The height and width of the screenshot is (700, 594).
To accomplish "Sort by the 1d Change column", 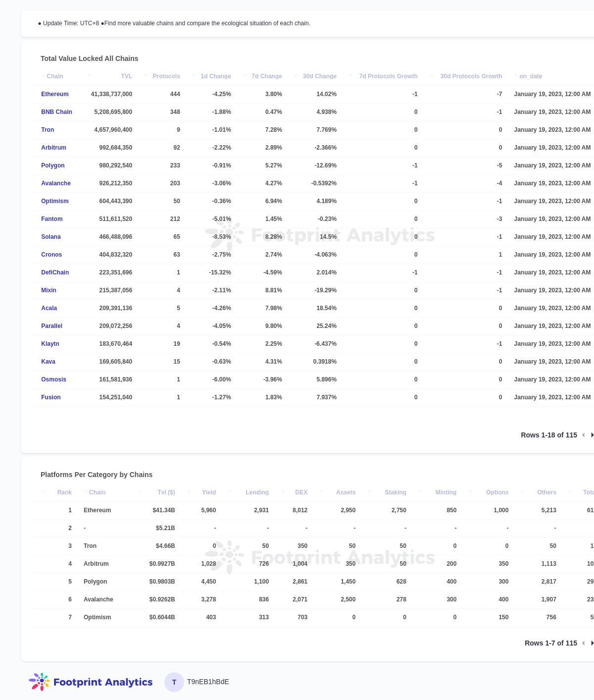I will [216, 76].
